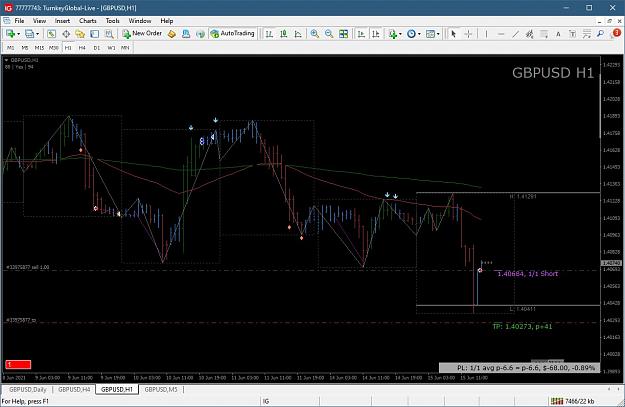Switch timeframe to MN
The height and width of the screenshot is (407, 625).
click(125, 48)
